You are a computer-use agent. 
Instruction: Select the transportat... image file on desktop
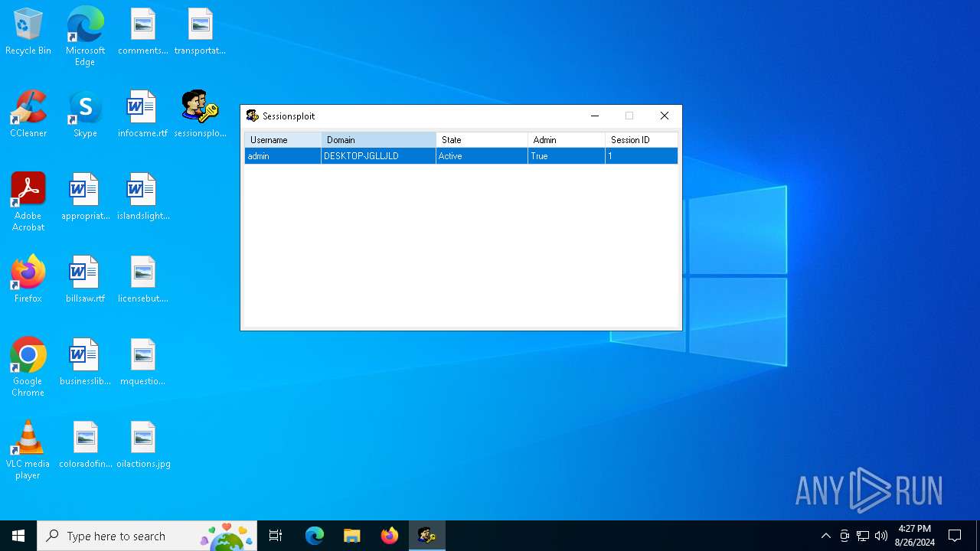[x=200, y=32]
